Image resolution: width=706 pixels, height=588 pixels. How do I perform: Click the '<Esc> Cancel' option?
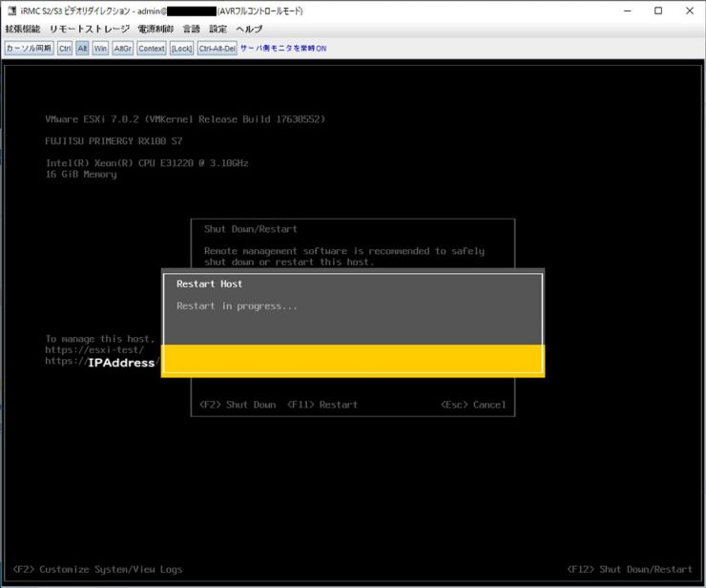[473, 405]
